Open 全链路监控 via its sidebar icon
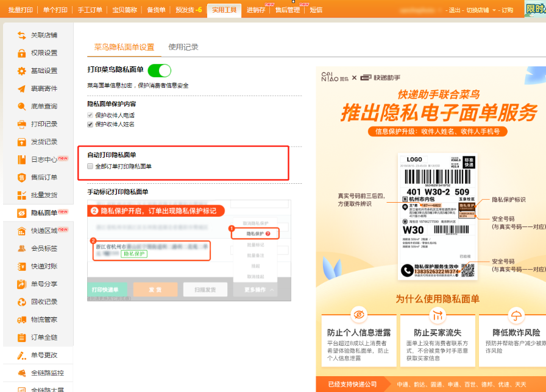546x392 pixels. click(21, 373)
